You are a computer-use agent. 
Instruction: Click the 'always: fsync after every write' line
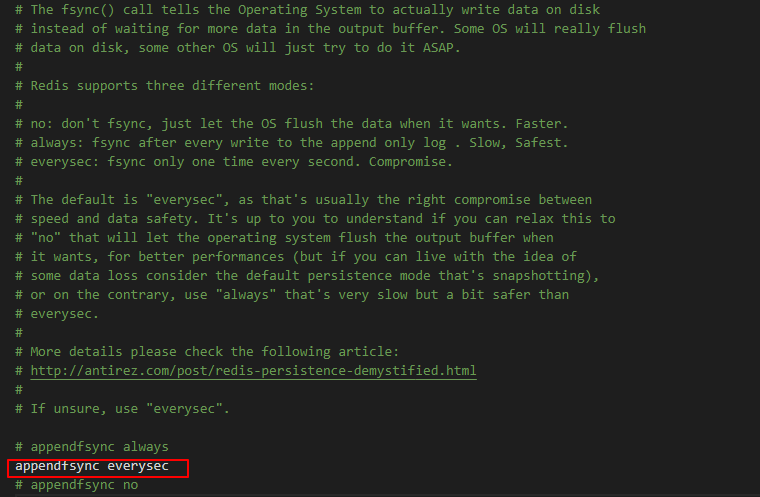(291, 143)
